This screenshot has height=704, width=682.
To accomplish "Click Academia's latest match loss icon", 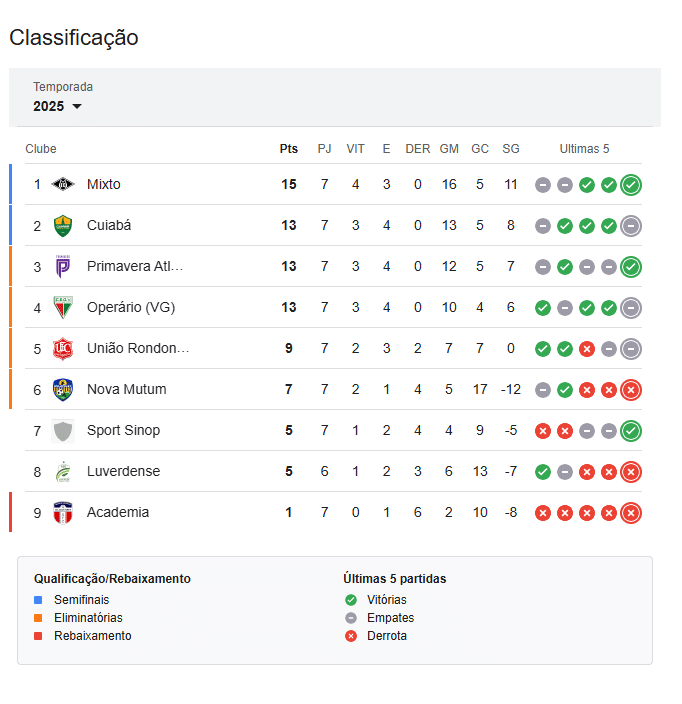I will [x=630, y=512].
